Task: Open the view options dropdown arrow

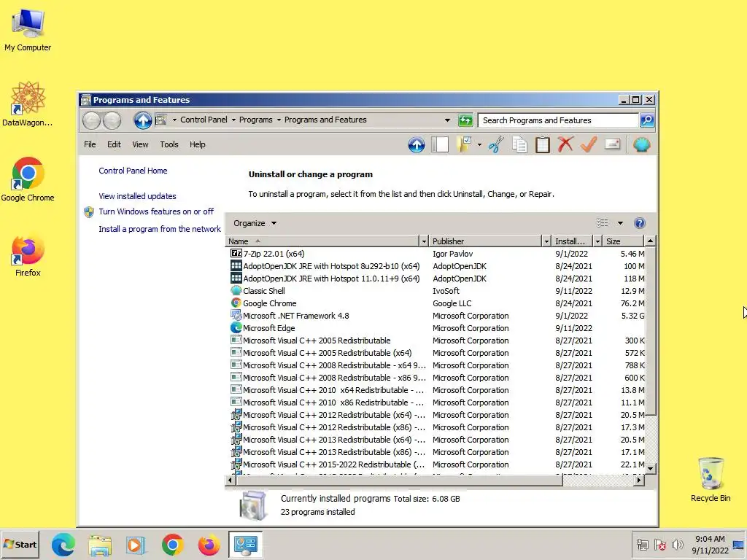Action: click(x=620, y=223)
